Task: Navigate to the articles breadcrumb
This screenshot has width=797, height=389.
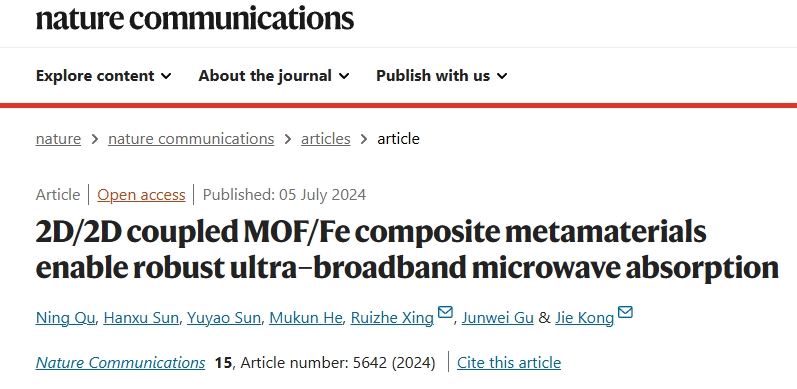Action: tap(325, 139)
